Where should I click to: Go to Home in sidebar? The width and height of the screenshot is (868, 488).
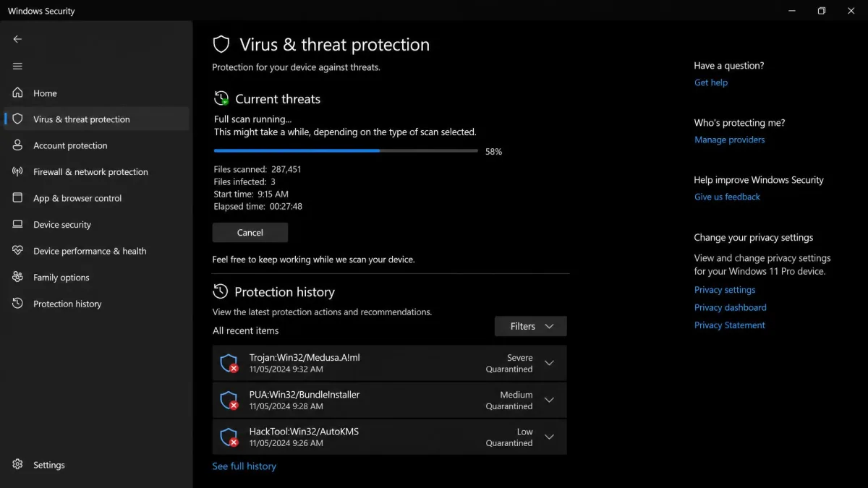(x=96, y=93)
